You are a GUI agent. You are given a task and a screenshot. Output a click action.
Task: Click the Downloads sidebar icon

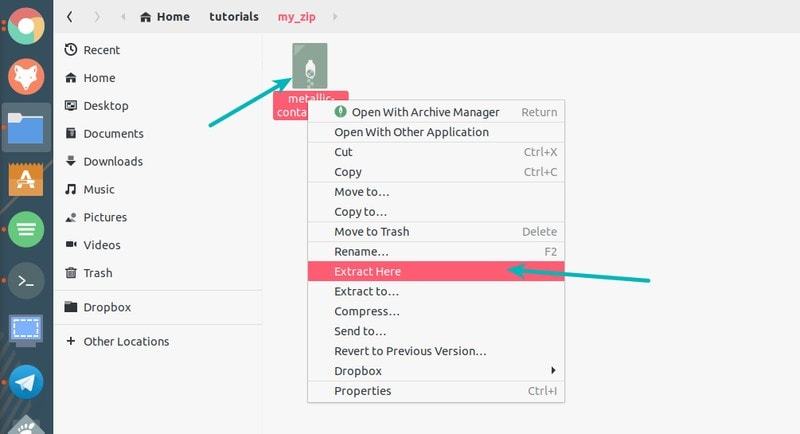[71, 161]
